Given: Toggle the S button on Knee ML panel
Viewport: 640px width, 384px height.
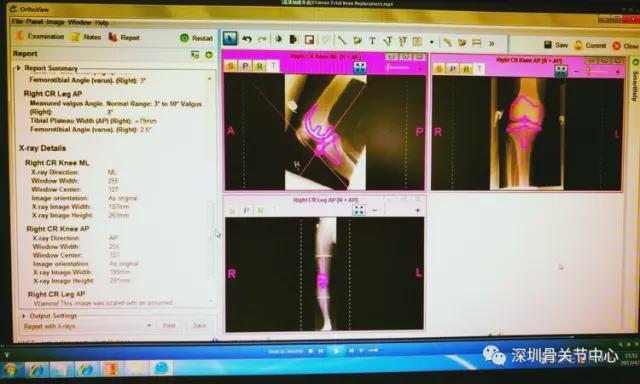Looking at the screenshot, I should coord(231,66).
